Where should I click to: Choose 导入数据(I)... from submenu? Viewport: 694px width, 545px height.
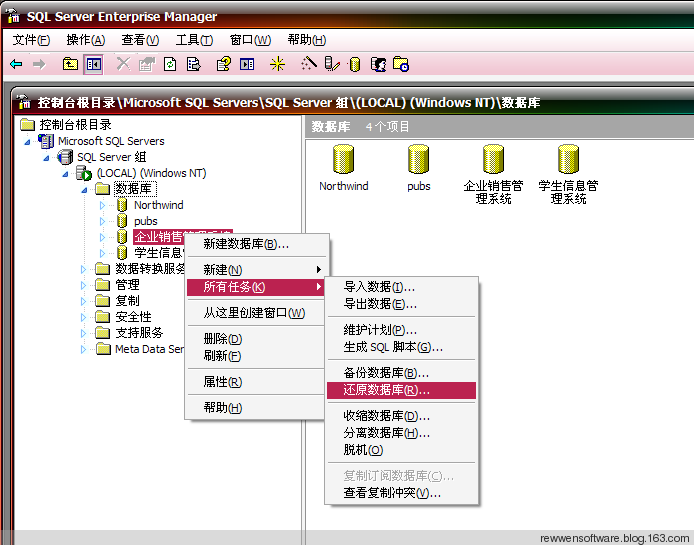(x=401, y=287)
